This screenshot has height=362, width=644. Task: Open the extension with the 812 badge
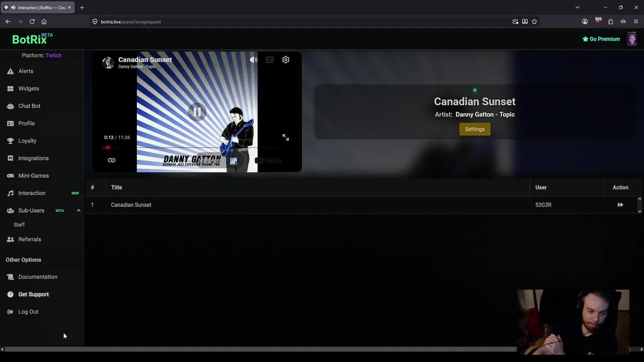click(x=598, y=21)
